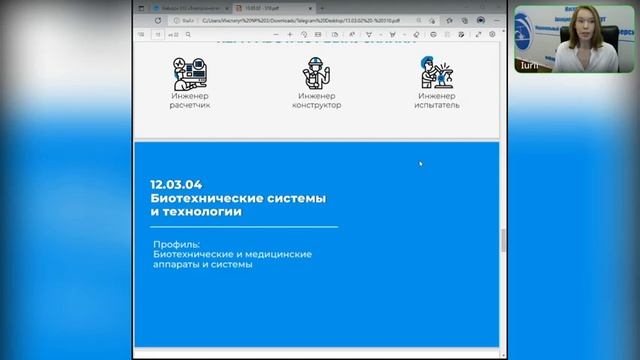Click the scroll down arrow of the PDF

(503, 356)
